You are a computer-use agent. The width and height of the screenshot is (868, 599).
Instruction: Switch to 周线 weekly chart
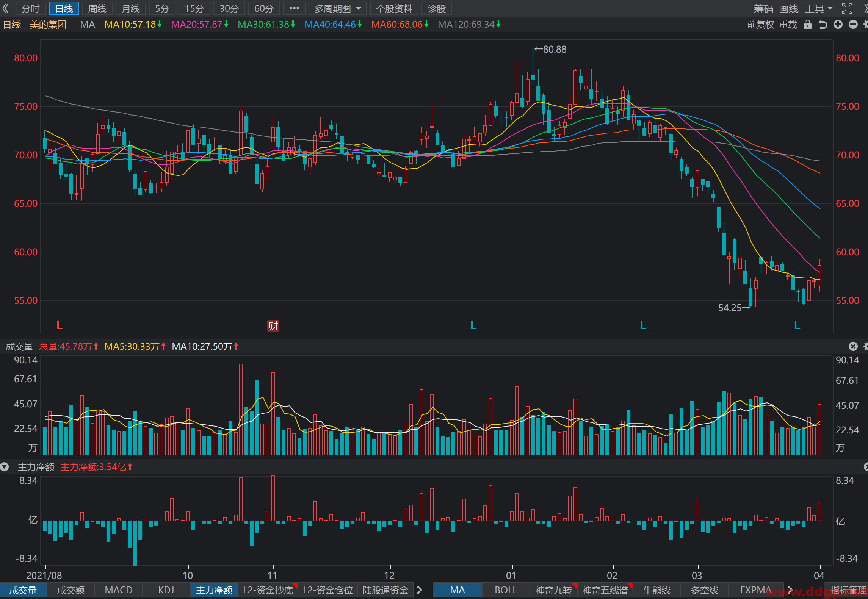tap(97, 8)
